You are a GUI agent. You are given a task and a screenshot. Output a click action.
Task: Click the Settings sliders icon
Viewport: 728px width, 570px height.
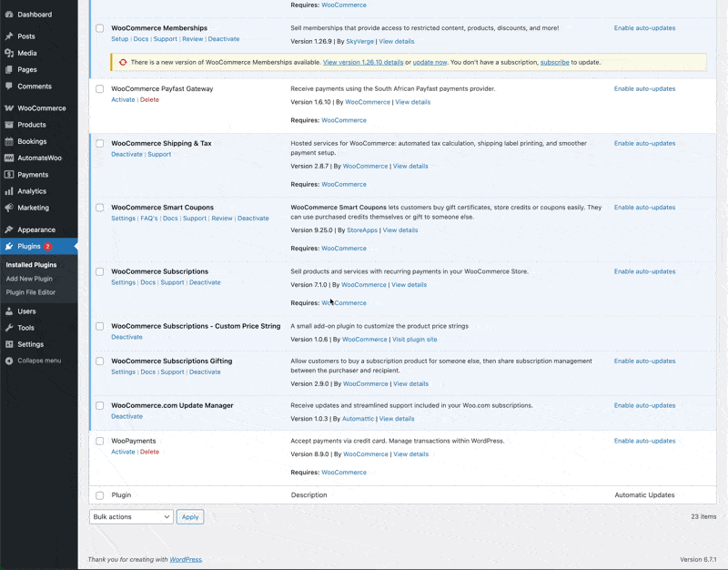[x=9, y=344]
